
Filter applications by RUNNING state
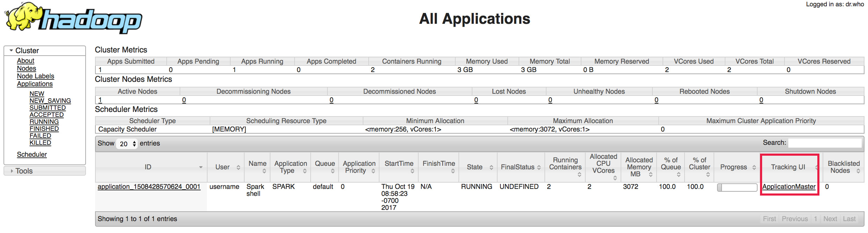(44, 122)
